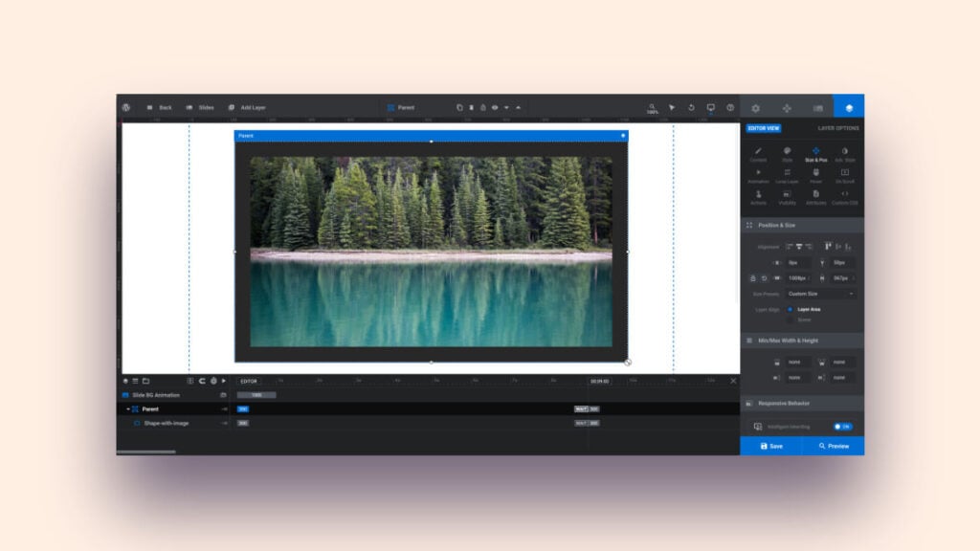The width and height of the screenshot is (980, 551).
Task: Open the Add Layer menu
Action: (x=247, y=107)
